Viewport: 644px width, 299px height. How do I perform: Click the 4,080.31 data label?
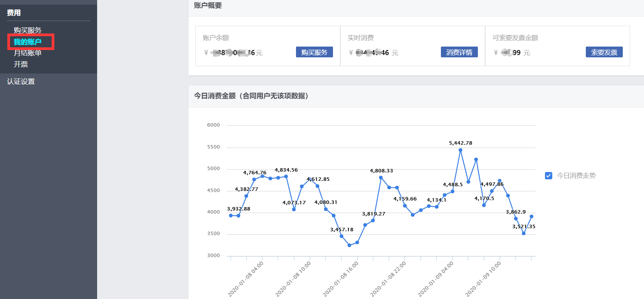coord(326,202)
